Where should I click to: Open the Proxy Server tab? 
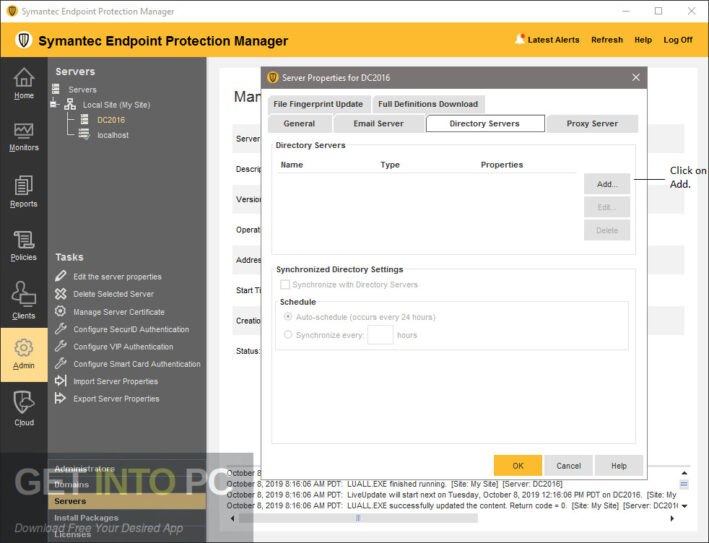click(592, 123)
